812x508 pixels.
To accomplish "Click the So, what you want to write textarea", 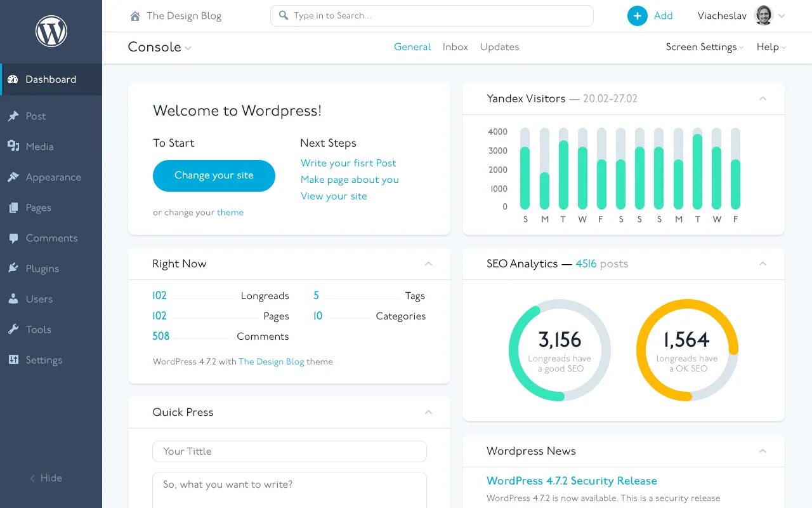I will pyautogui.click(x=289, y=490).
